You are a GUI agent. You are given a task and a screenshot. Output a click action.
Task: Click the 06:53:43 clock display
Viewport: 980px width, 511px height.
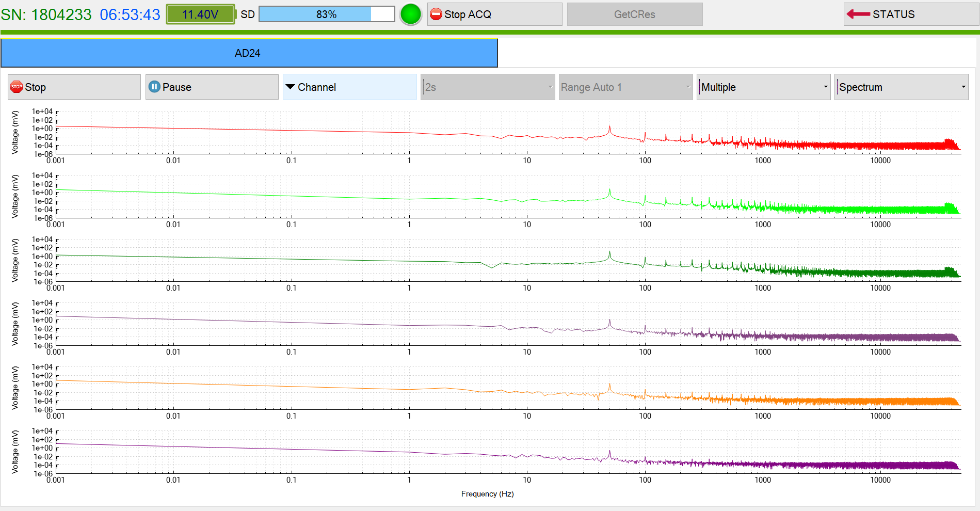130,14
